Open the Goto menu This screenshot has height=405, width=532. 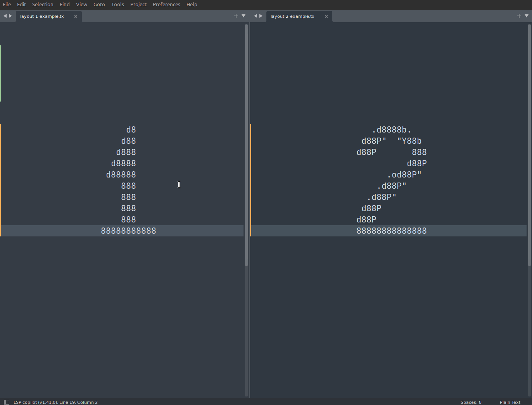[x=99, y=4]
